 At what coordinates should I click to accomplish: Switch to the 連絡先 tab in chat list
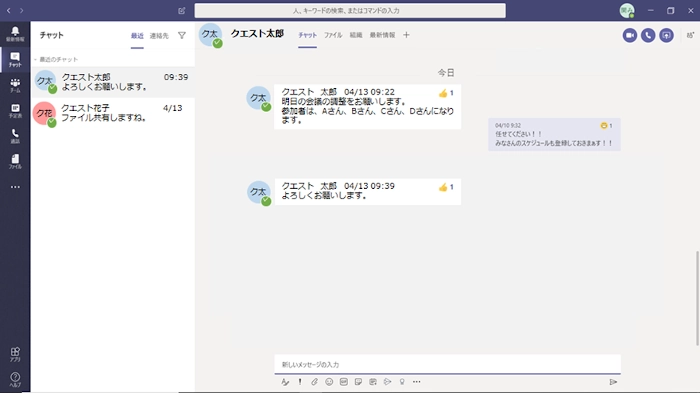(159, 36)
